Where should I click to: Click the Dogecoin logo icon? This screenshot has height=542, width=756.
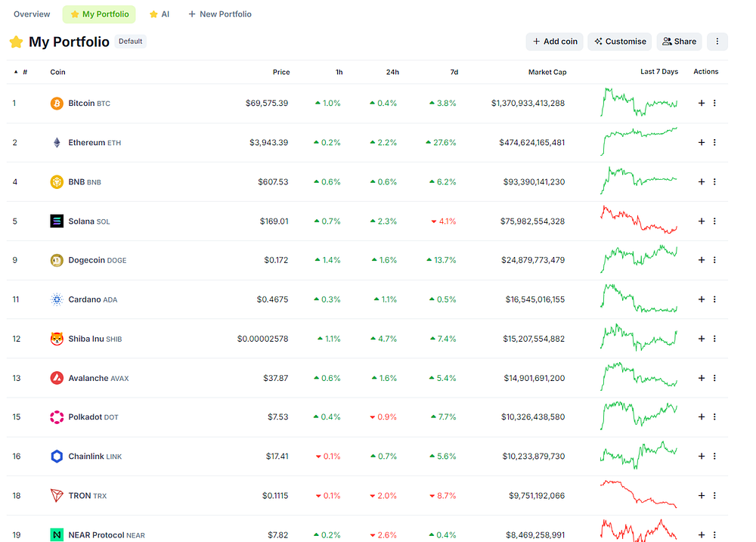[57, 260]
